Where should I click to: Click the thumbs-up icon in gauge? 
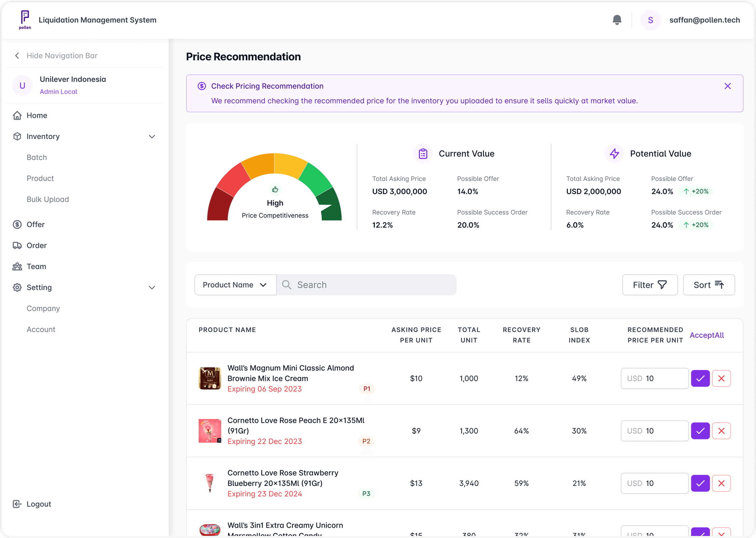(275, 189)
